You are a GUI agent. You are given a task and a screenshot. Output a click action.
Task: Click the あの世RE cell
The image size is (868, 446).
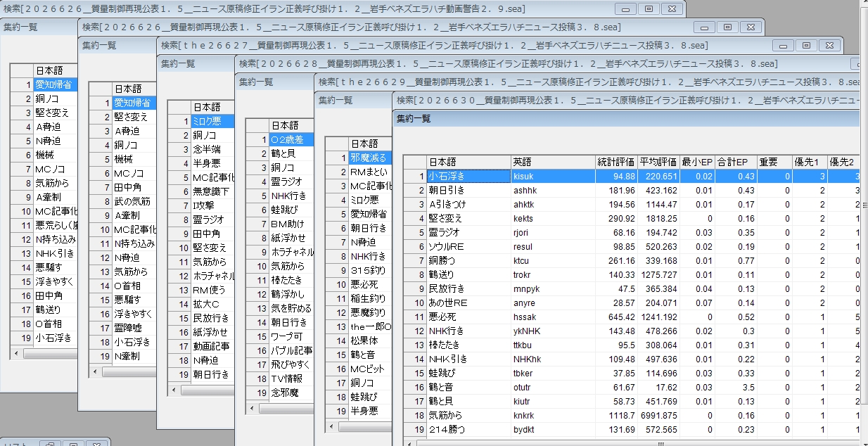tap(468, 302)
